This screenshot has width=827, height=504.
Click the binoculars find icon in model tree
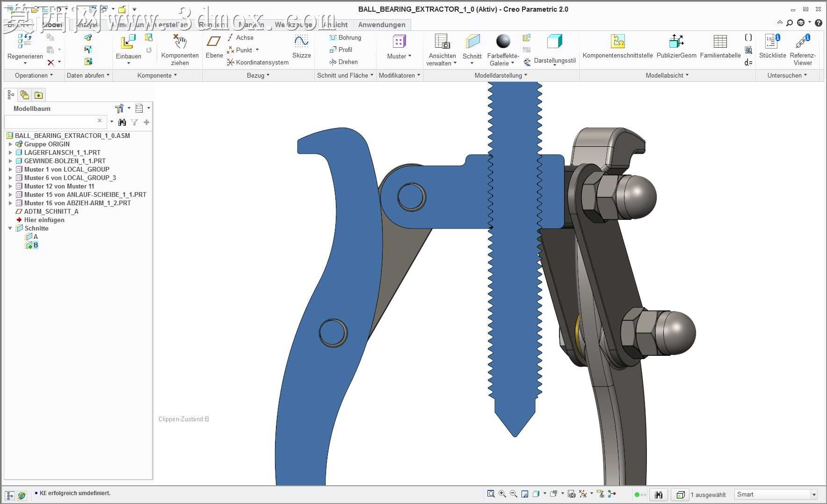(x=122, y=122)
